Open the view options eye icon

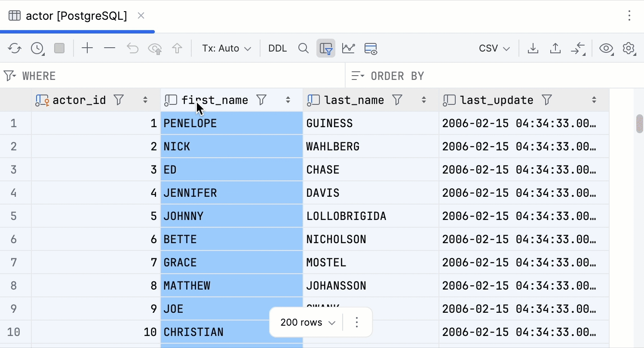coord(606,48)
